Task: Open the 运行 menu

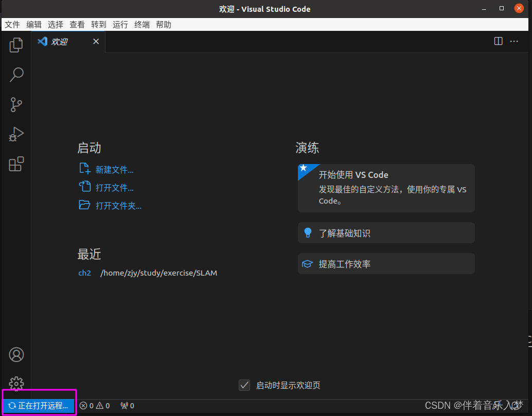Action: [120, 24]
